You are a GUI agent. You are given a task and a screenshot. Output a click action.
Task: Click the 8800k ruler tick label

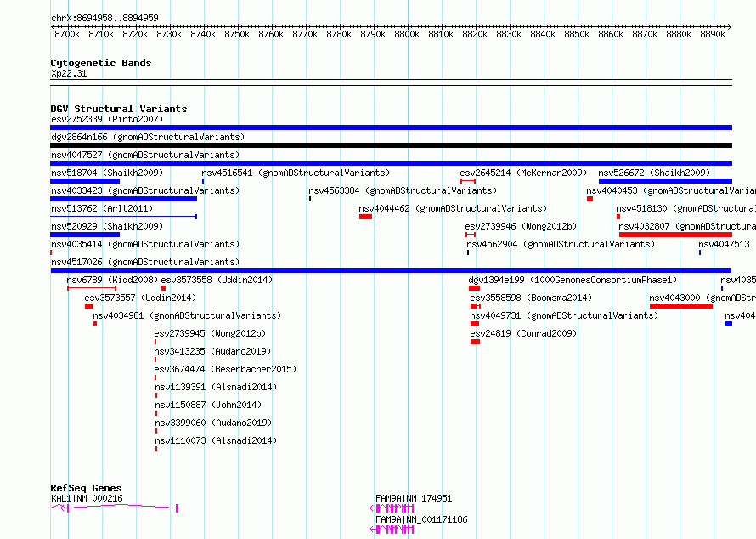pos(407,34)
